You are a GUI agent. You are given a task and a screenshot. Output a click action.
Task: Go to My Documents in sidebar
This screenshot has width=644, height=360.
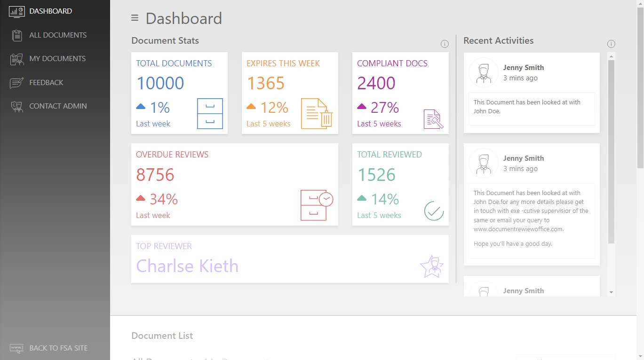(57, 58)
